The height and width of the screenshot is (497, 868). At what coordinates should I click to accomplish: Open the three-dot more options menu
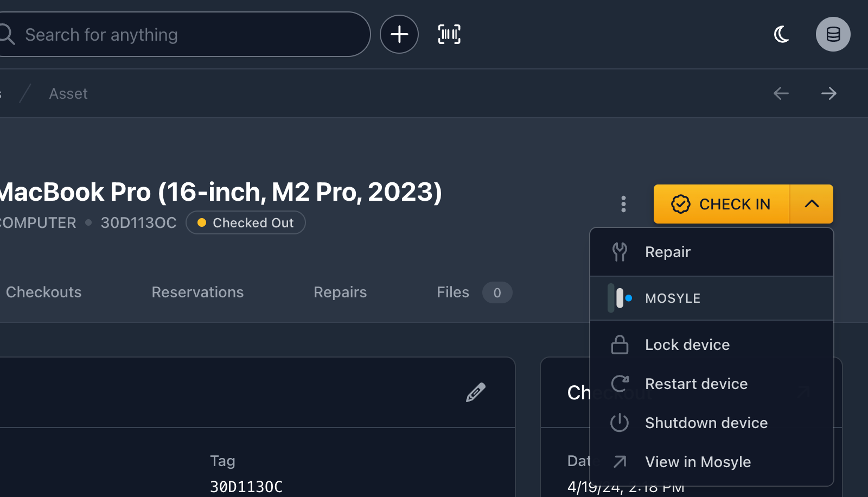click(x=623, y=204)
